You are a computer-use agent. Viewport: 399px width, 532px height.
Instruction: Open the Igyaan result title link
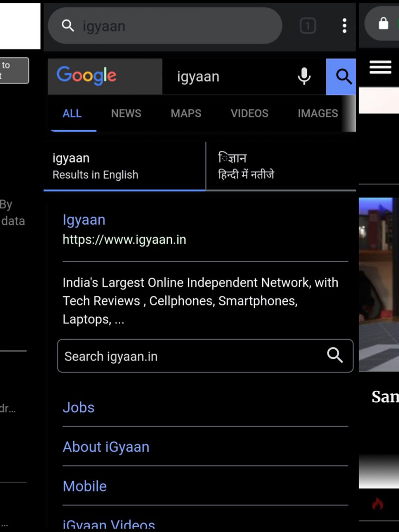coord(84,220)
